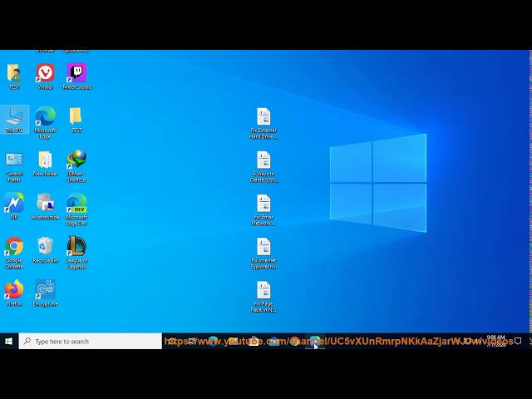The height and width of the screenshot is (399, 532).
Task: Select the NR shortcut icon
Action: (x=14, y=206)
